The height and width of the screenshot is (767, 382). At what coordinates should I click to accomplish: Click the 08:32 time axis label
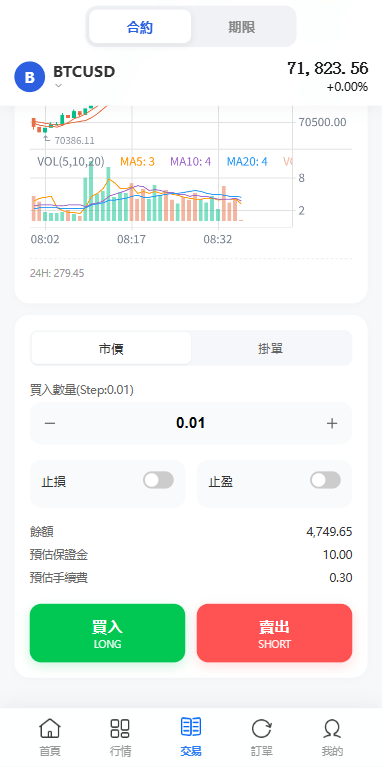point(218,240)
